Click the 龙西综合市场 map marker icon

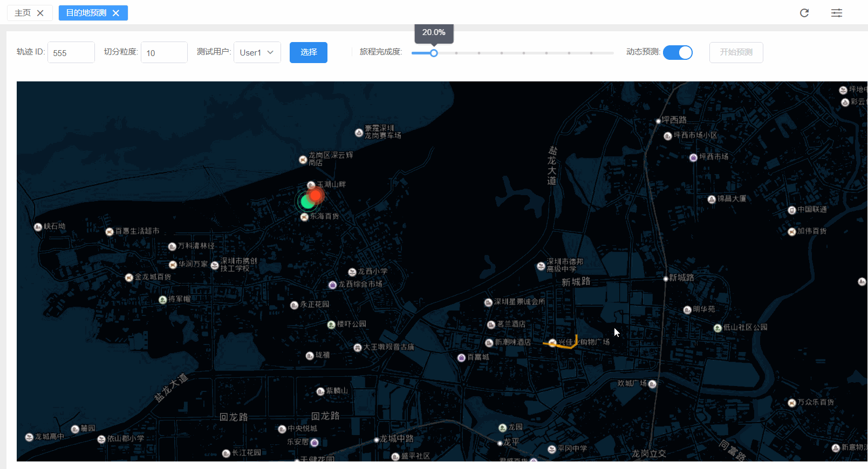tap(333, 285)
